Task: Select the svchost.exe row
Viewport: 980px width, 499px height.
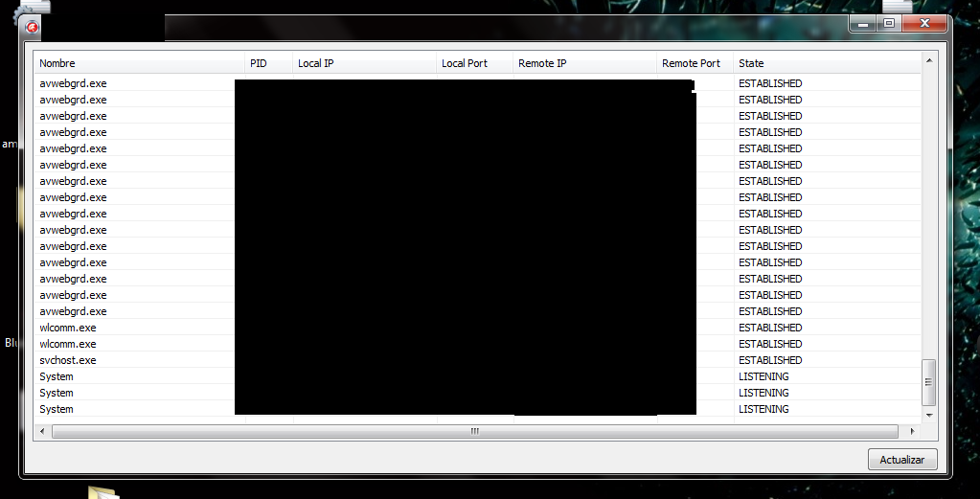Action: (x=68, y=360)
